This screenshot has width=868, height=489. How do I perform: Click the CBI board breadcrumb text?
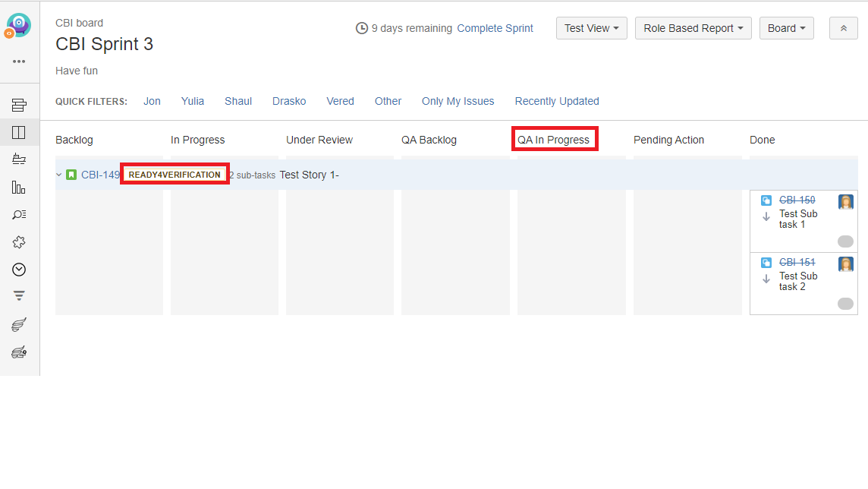click(x=79, y=24)
